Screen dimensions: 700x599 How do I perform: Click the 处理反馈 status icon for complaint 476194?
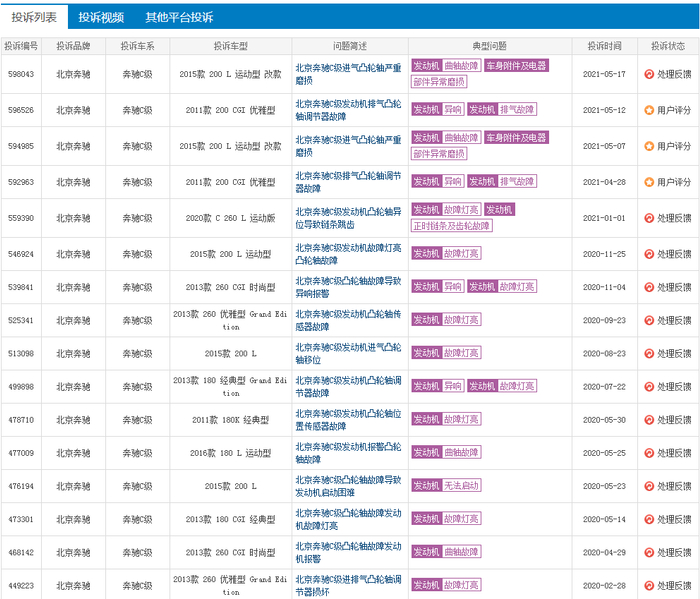649,486
